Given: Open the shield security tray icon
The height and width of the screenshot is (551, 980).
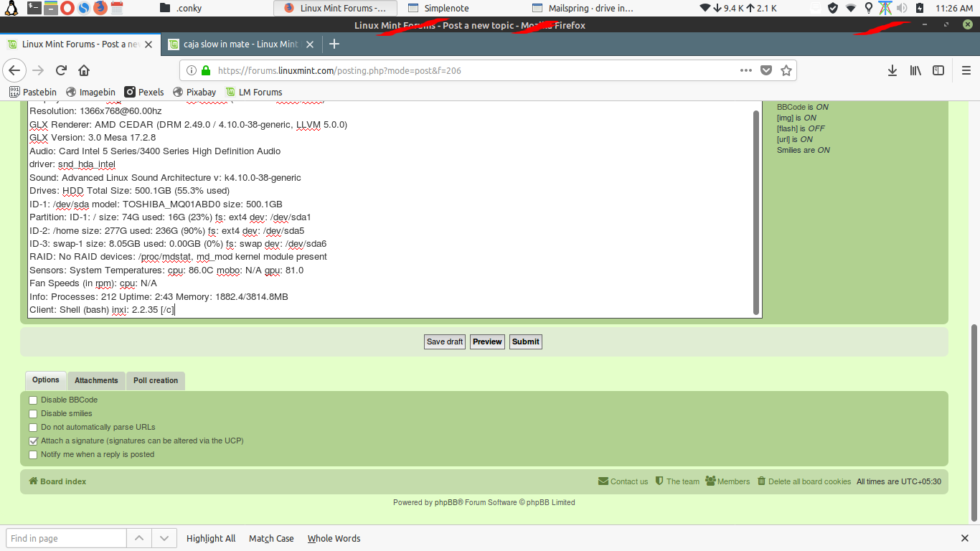Looking at the screenshot, I should pos(833,9).
